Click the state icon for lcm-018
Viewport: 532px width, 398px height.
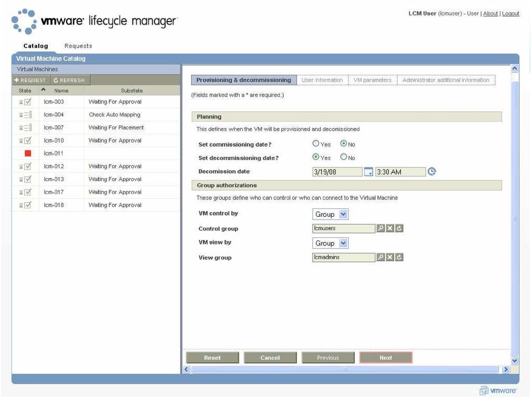coord(25,205)
